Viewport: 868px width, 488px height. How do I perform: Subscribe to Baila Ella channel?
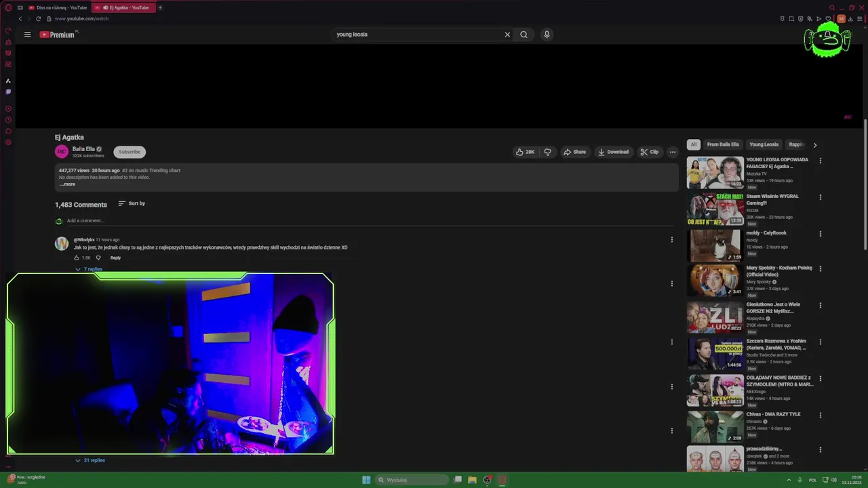(130, 152)
